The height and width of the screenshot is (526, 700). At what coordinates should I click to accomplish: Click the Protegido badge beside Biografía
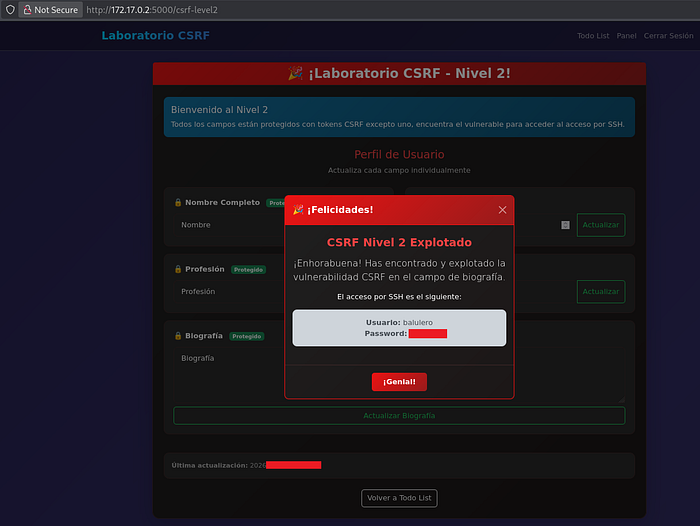[x=246, y=336]
